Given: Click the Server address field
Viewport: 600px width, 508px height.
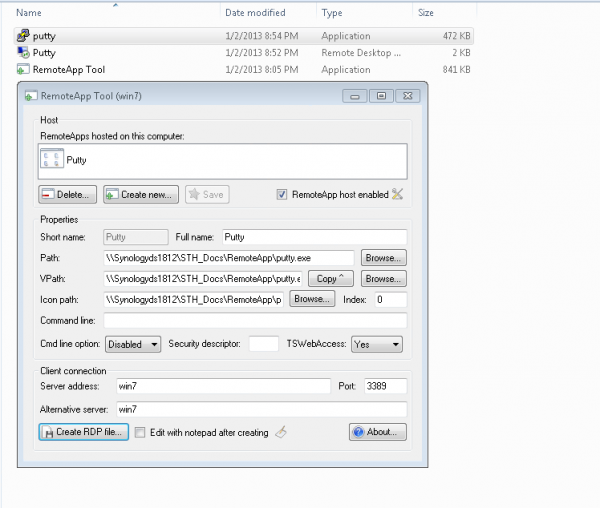Looking at the screenshot, I should pos(223,386).
